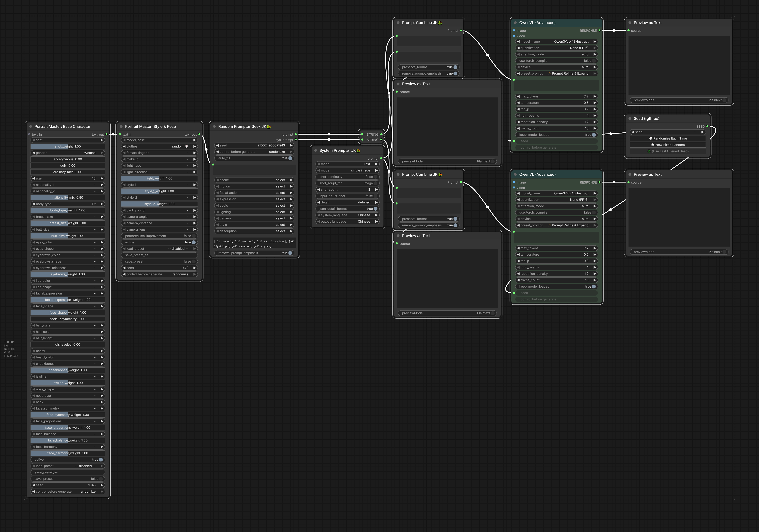The height and width of the screenshot is (532, 759).
Task: Adjust shot_weight 1.00 slider
Action: [68, 146]
